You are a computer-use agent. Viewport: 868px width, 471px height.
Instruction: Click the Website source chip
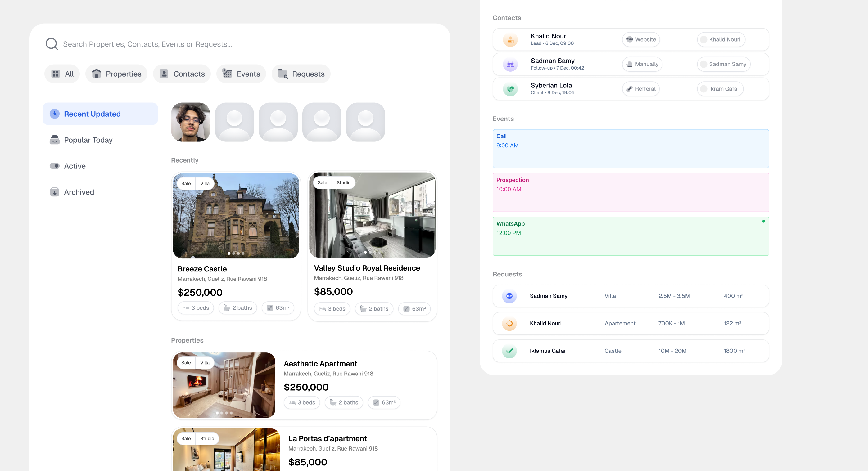click(x=641, y=39)
